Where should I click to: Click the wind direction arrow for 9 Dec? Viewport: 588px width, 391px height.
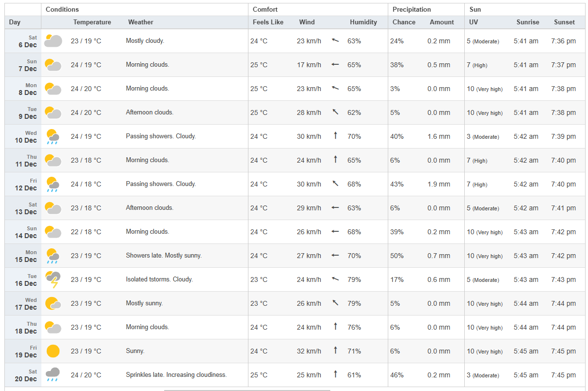[335, 112]
